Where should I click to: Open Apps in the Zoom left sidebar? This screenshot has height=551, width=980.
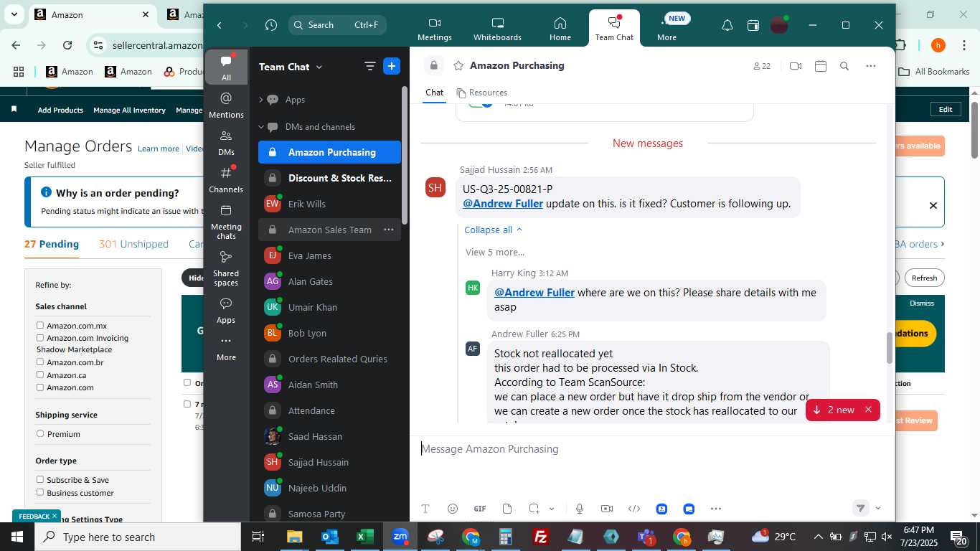[x=226, y=310]
